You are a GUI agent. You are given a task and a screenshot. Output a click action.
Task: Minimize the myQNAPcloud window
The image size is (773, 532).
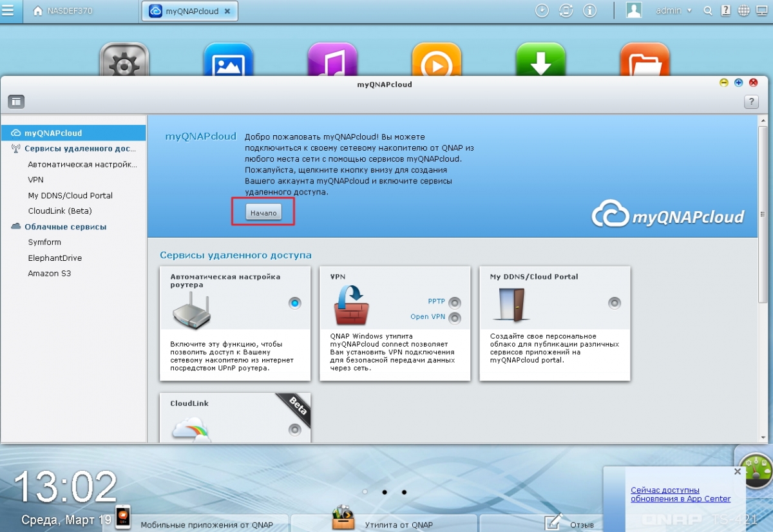click(x=724, y=83)
